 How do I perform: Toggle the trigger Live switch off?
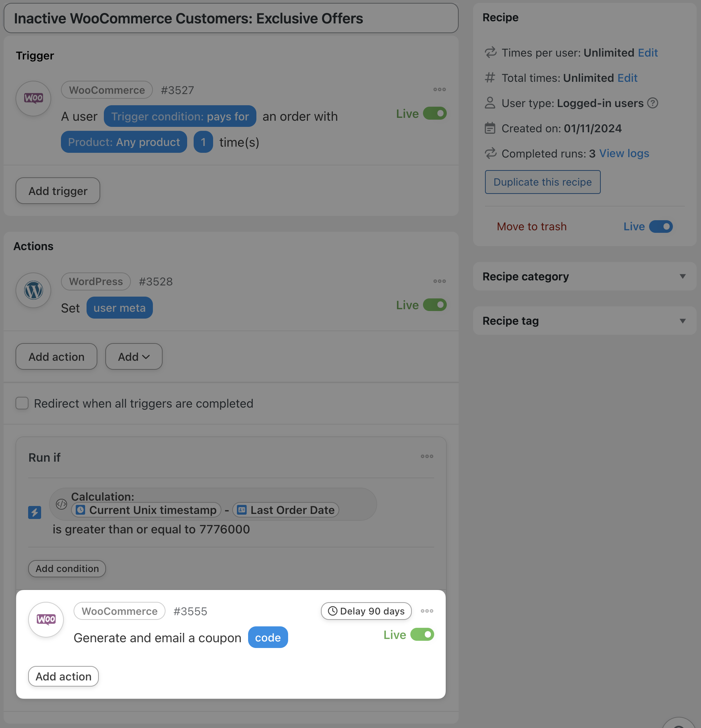pos(435,113)
